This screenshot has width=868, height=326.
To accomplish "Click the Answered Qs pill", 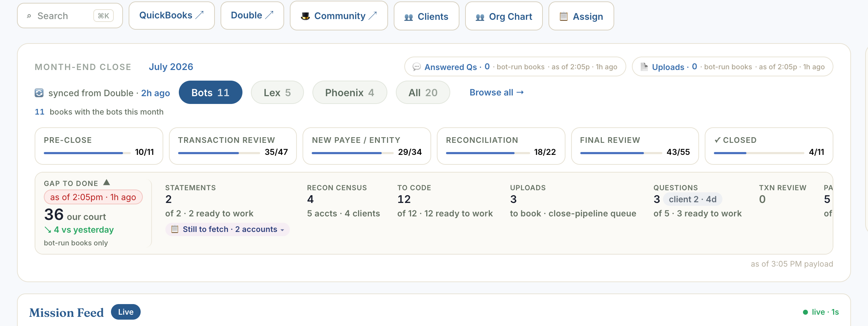I will pyautogui.click(x=515, y=66).
